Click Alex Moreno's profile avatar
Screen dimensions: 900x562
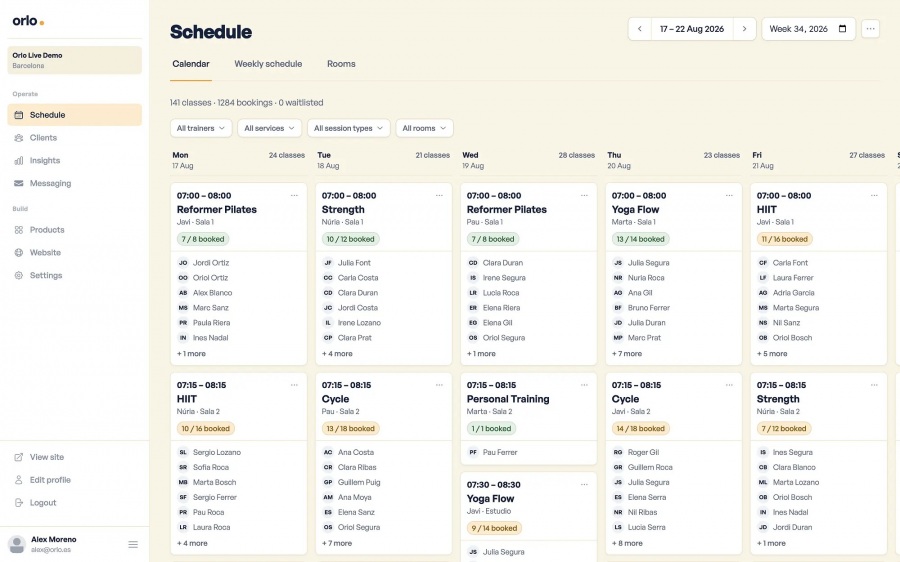[17, 544]
